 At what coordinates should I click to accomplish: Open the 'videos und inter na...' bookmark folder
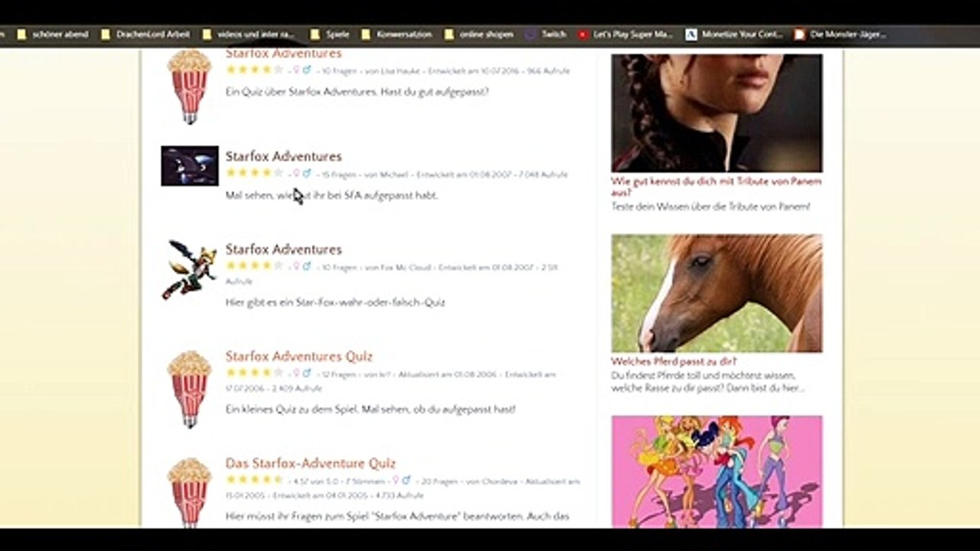248,34
